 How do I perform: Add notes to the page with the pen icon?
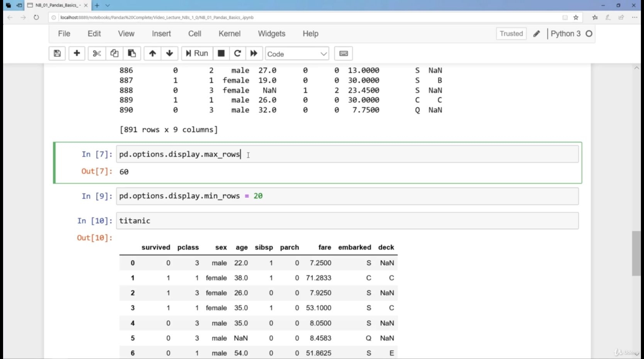(x=608, y=17)
